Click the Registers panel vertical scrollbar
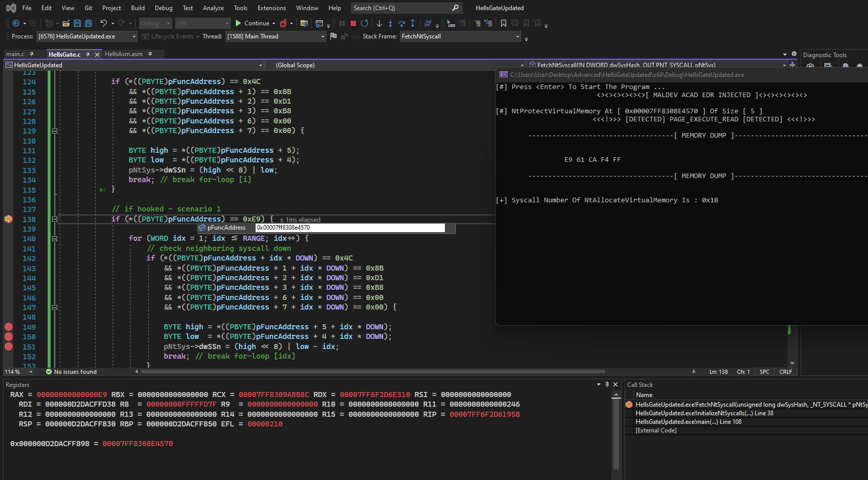Screen dimensions: 868x480 tap(616, 433)
